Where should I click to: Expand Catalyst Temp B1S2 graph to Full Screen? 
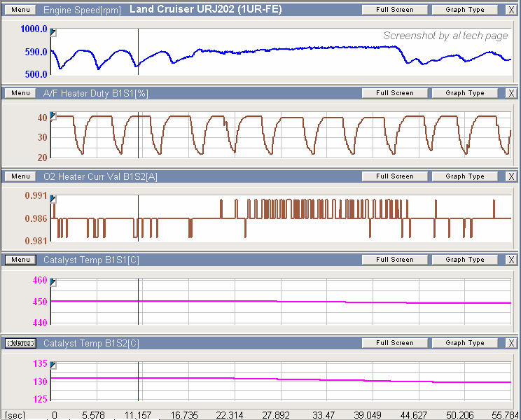point(394,343)
